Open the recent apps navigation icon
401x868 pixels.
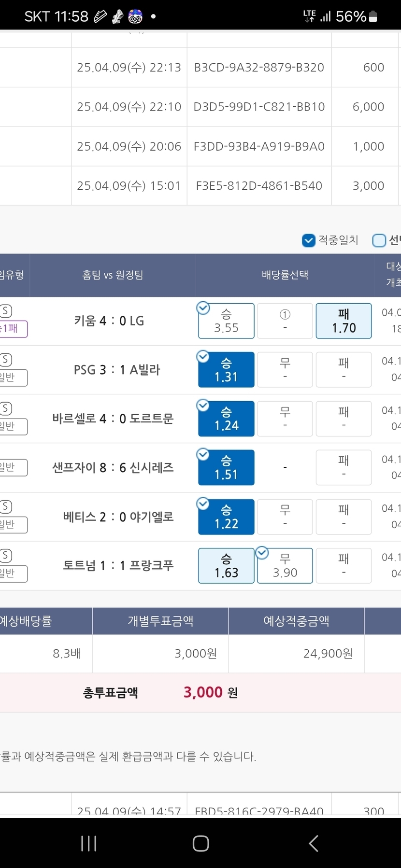[89, 843]
